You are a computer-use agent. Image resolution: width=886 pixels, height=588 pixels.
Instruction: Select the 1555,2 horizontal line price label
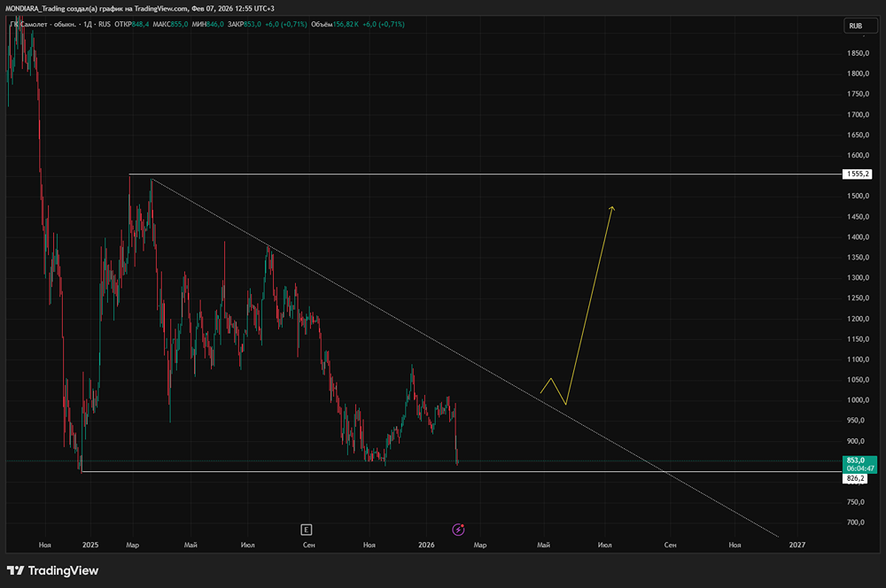coord(857,174)
